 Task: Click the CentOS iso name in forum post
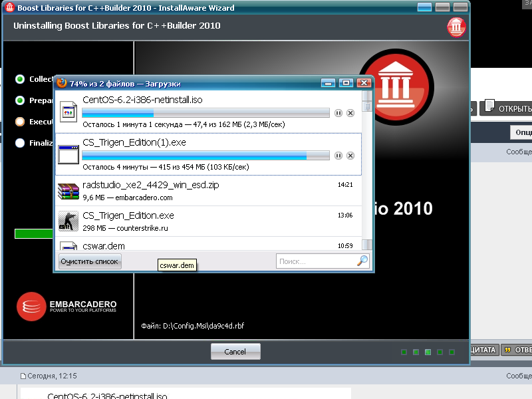[107, 396]
